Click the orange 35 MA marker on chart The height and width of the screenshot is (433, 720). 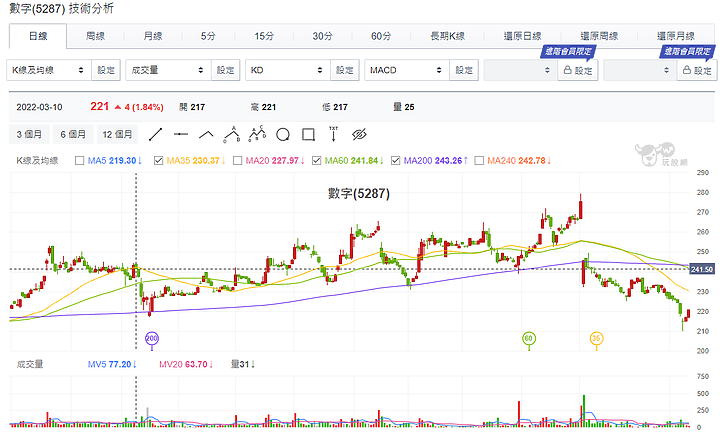596,339
